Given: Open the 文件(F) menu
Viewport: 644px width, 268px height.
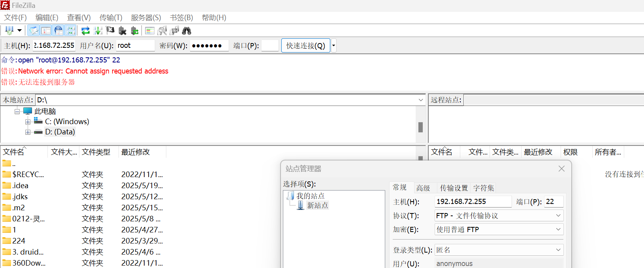Looking at the screenshot, I should (15, 17).
